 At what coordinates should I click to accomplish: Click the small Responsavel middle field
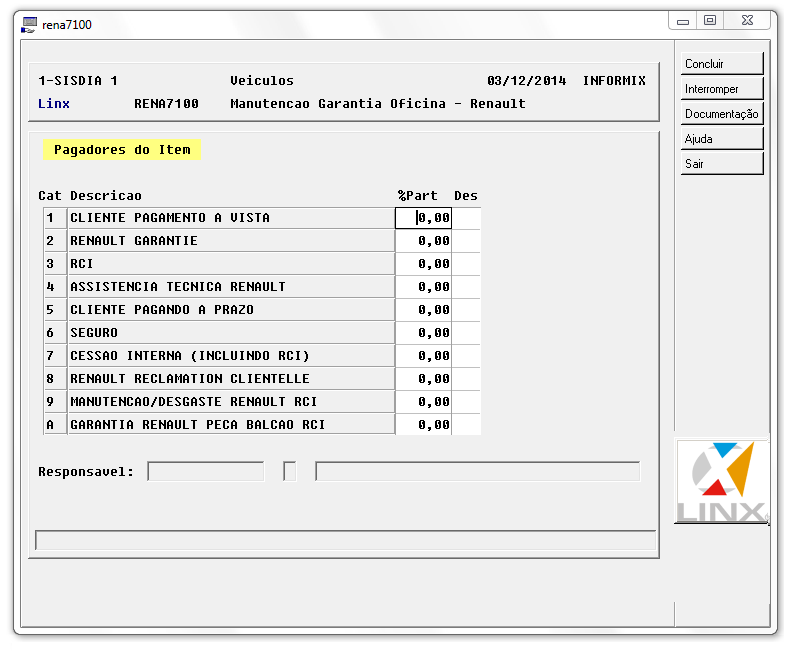(290, 471)
